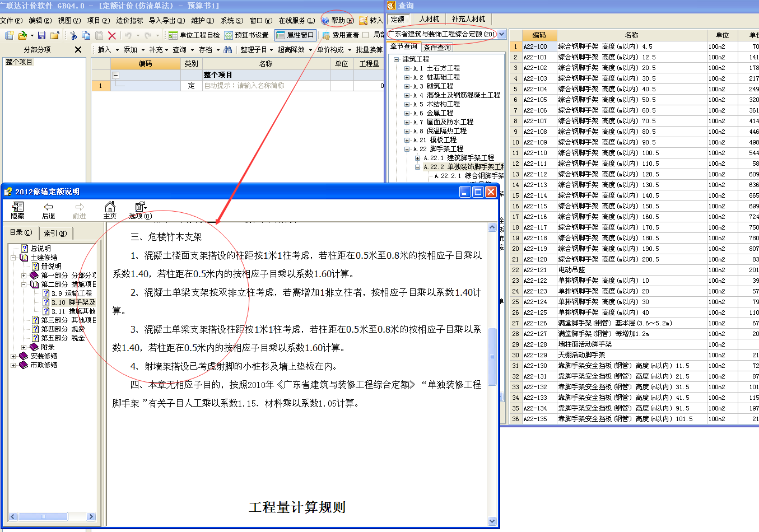Click help content vertical scrollbar down arrow

[x=492, y=521]
